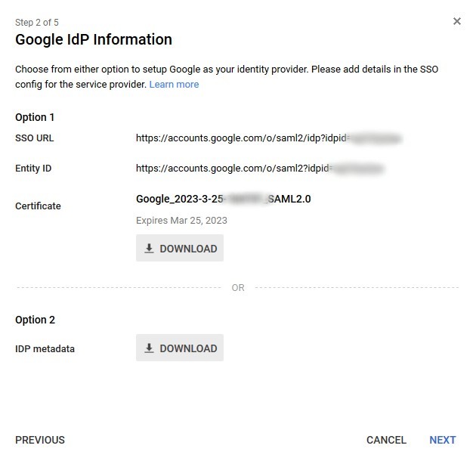Click the Step 2 of 5 indicator

(x=37, y=23)
